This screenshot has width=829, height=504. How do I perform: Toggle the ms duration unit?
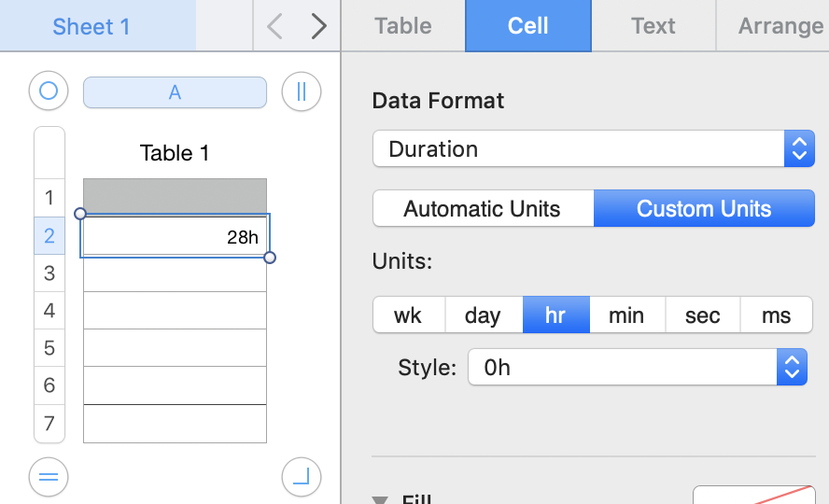(x=776, y=315)
